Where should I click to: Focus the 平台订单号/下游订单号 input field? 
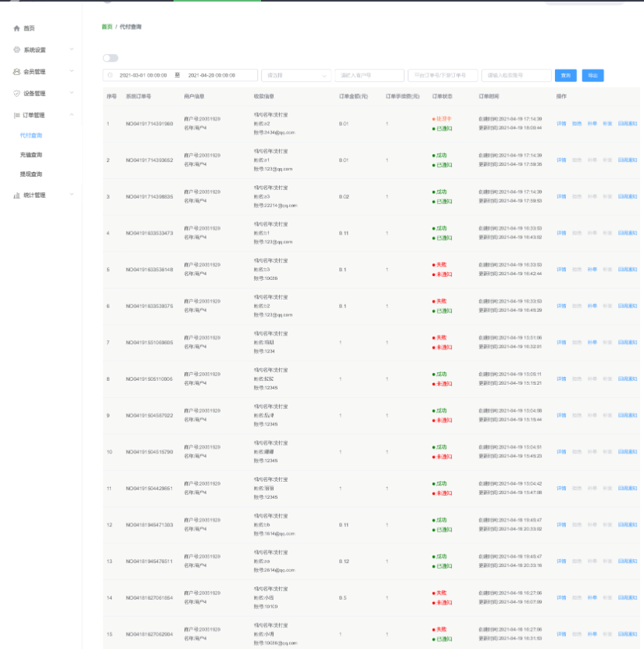pyautogui.click(x=442, y=76)
